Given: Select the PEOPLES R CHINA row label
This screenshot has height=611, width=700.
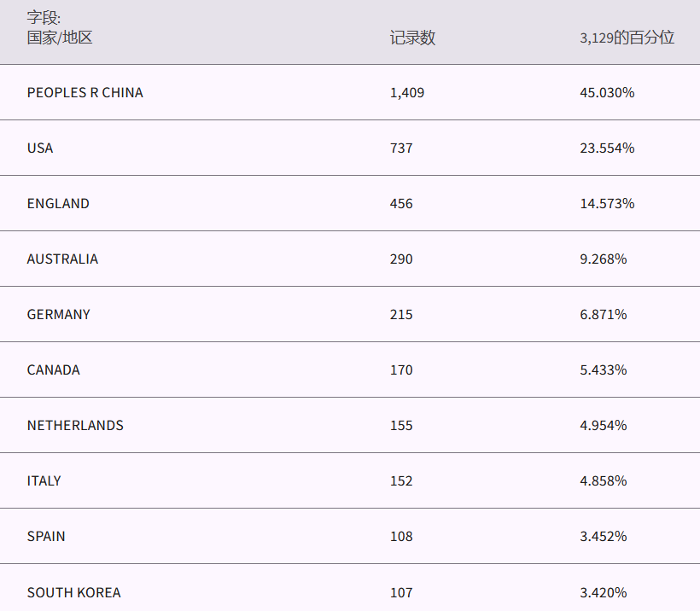Looking at the screenshot, I should tap(85, 92).
